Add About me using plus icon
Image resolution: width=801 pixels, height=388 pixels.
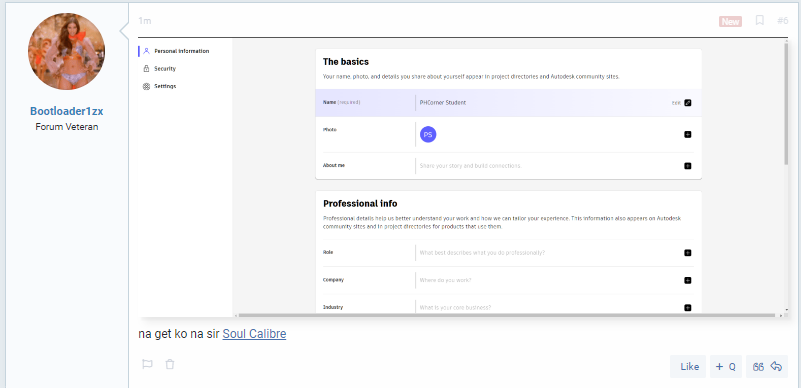pyautogui.click(x=688, y=166)
